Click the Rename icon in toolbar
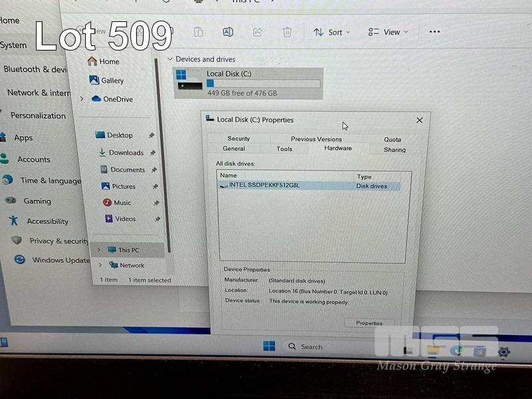Screen dimensions: 532x399 tap(227, 32)
